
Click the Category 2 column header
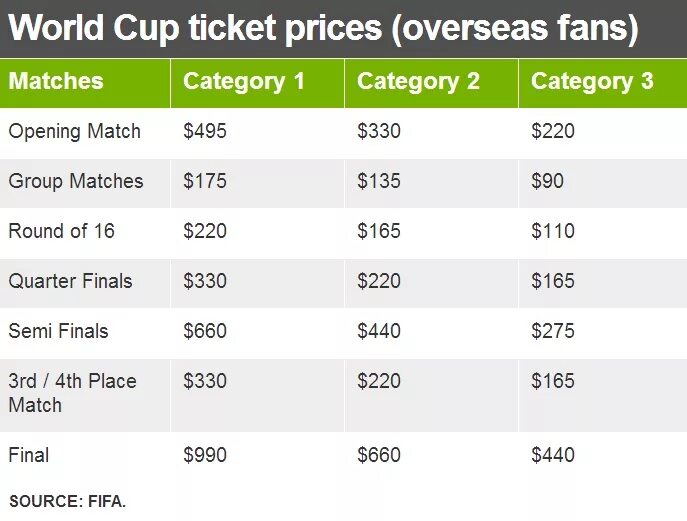418,81
